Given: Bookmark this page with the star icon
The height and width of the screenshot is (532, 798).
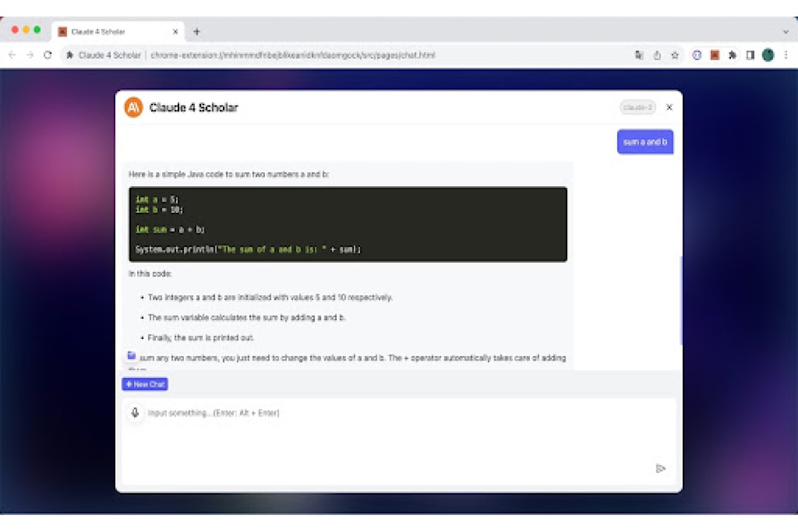Looking at the screenshot, I should [x=675, y=55].
